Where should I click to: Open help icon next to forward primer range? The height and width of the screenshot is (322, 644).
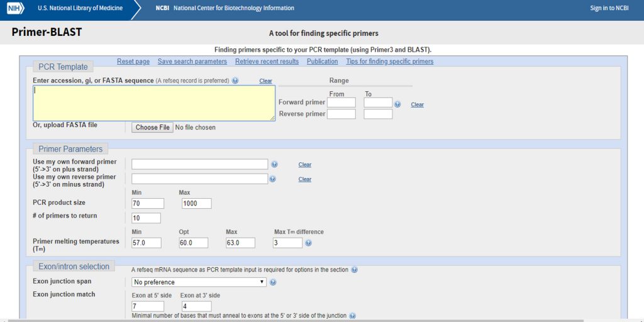(x=397, y=104)
